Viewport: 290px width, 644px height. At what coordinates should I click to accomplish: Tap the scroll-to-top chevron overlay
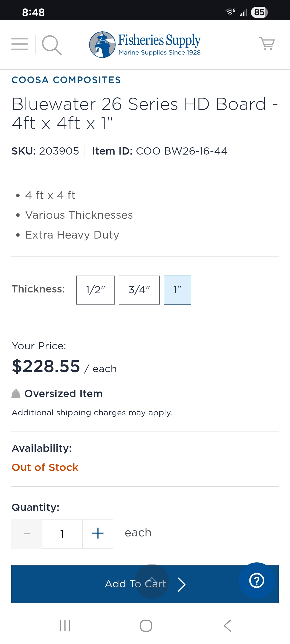pyautogui.click(x=152, y=581)
